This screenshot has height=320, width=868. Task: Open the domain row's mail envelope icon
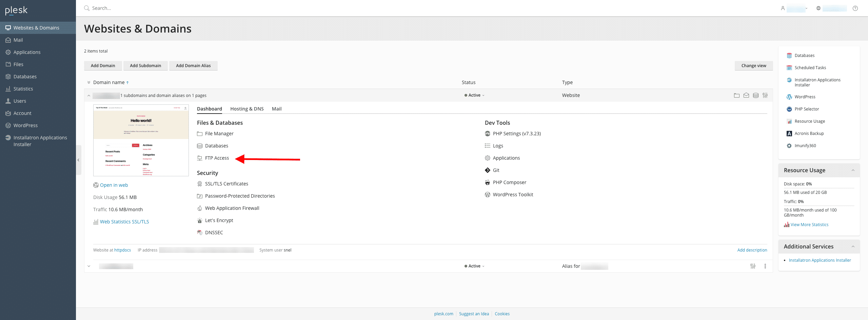click(746, 96)
